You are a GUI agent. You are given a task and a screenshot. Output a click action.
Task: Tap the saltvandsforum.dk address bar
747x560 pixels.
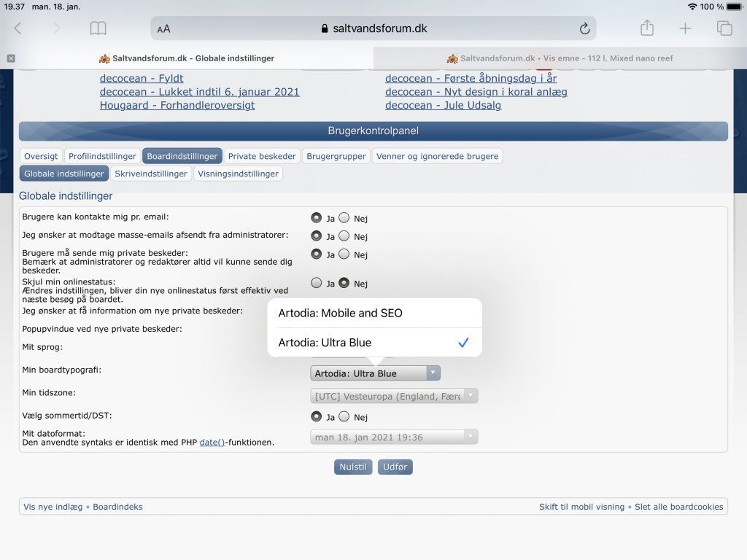373,28
